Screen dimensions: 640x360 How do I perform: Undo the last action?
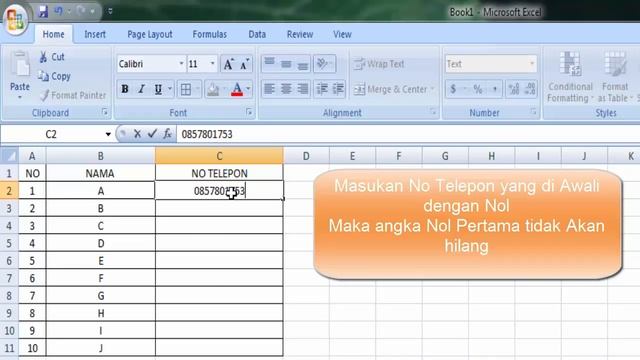58,11
